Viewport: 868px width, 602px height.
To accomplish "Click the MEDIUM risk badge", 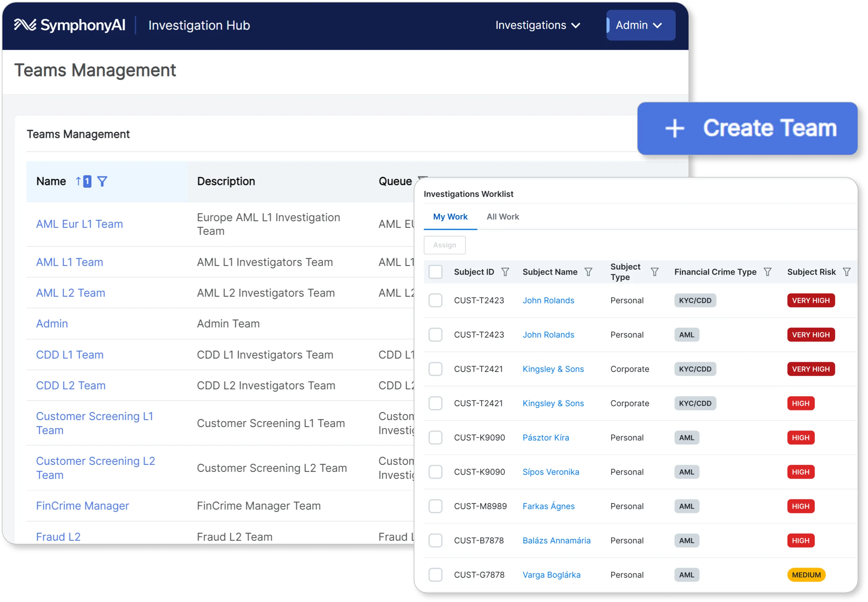I will 806,575.
